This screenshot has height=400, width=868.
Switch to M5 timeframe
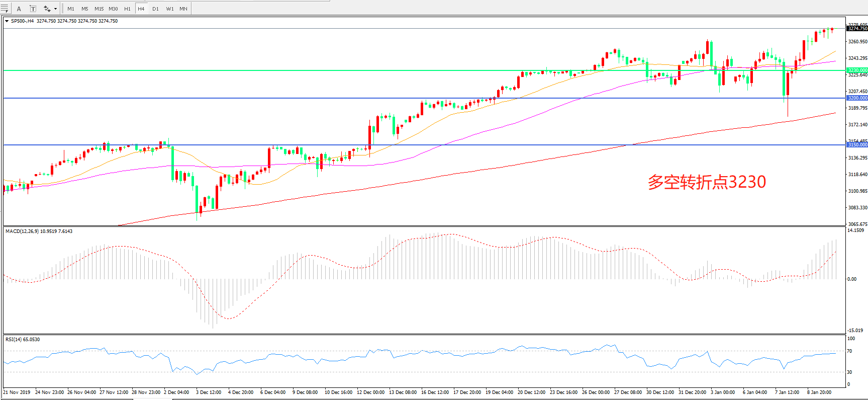[84, 9]
